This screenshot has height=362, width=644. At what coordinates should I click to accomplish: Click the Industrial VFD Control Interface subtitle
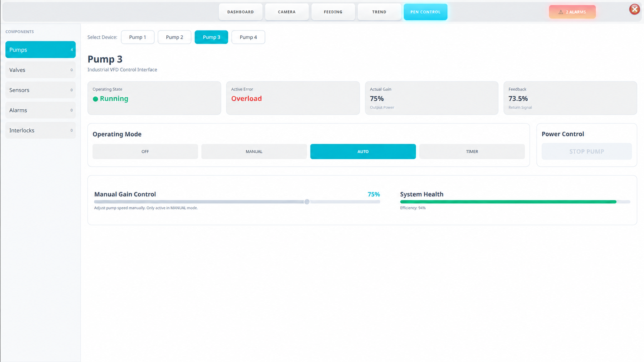(122, 70)
